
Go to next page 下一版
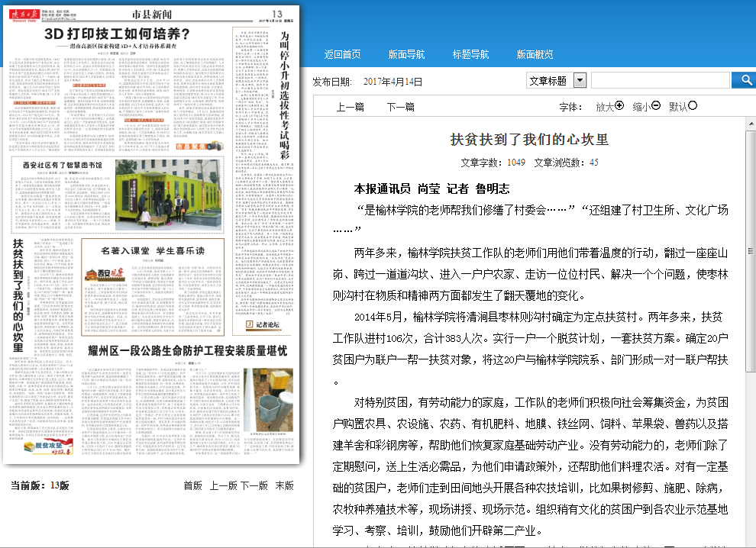(x=254, y=485)
